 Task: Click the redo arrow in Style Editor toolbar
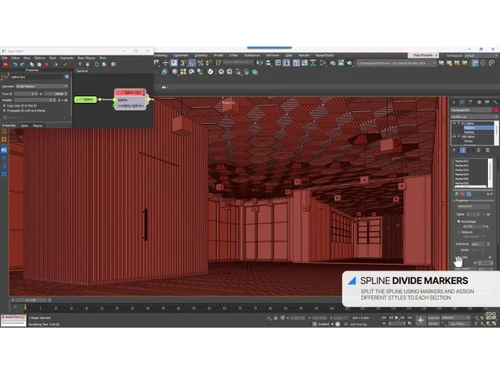(22, 64)
